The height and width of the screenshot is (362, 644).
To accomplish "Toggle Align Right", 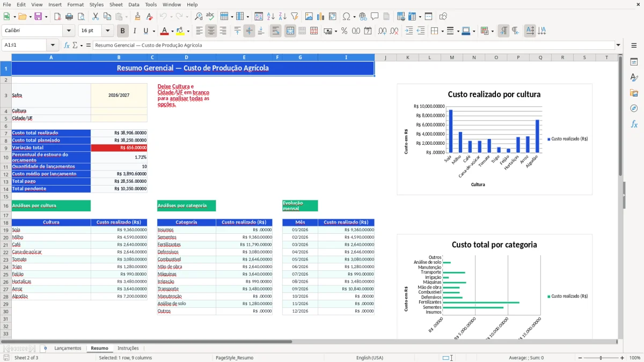I will [223, 31].
